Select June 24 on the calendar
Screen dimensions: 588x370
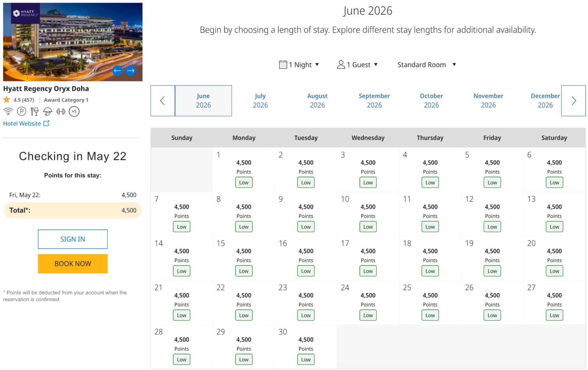point(368,302)
